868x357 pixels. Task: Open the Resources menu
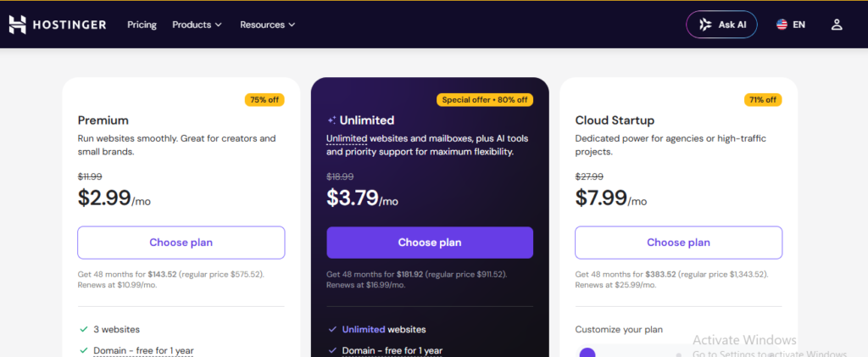pyautogui.click(x=268, y=25)
